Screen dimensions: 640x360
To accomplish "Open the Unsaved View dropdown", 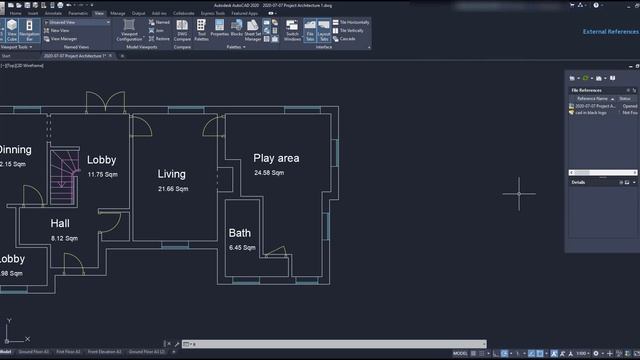I will point(77,22).
